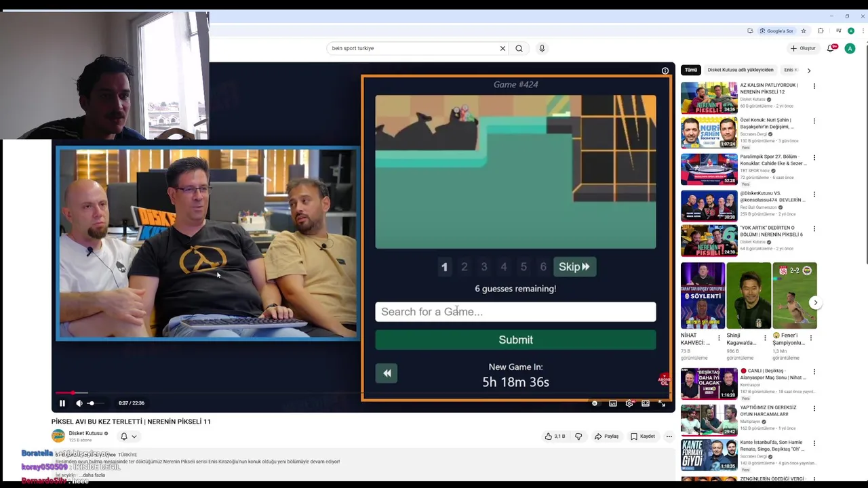This screenshot has height=488, width=868.
Task: Enter fullscreen mode in the player
Action: 662,403
